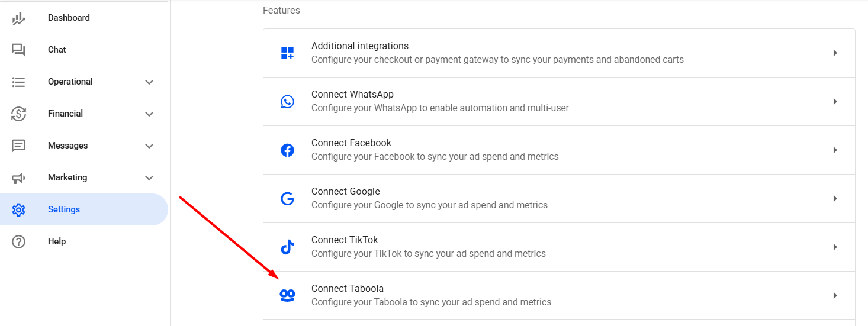The image size is (868, 326).
Task: Click the Help question mark icon
Action: (x=19, y=241)
